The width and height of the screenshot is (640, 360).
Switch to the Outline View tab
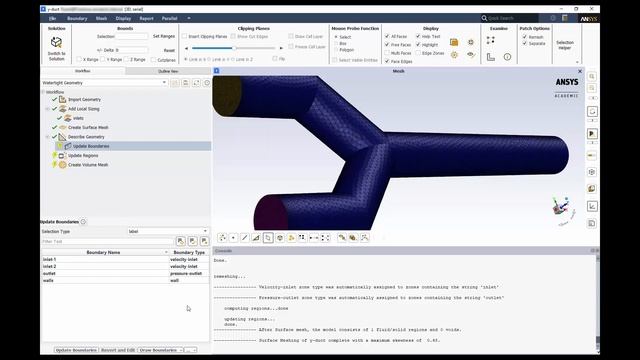(x=168, y=71)
